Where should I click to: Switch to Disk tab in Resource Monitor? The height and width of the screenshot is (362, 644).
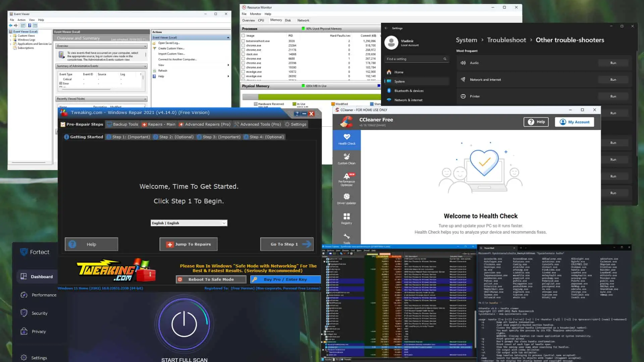click(288, 20)
